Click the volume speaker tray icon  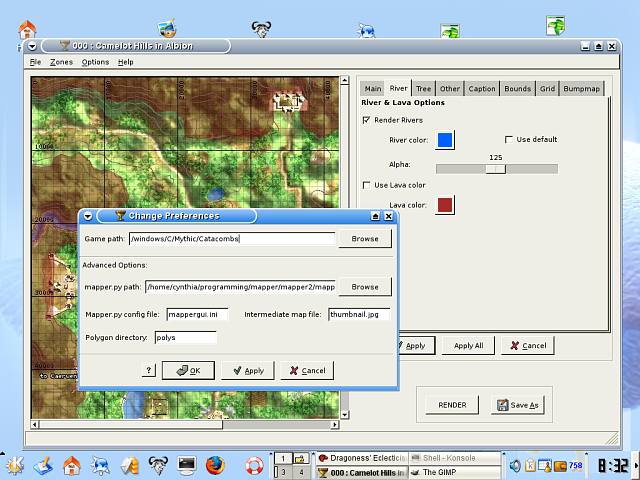[x=515, y=465]
